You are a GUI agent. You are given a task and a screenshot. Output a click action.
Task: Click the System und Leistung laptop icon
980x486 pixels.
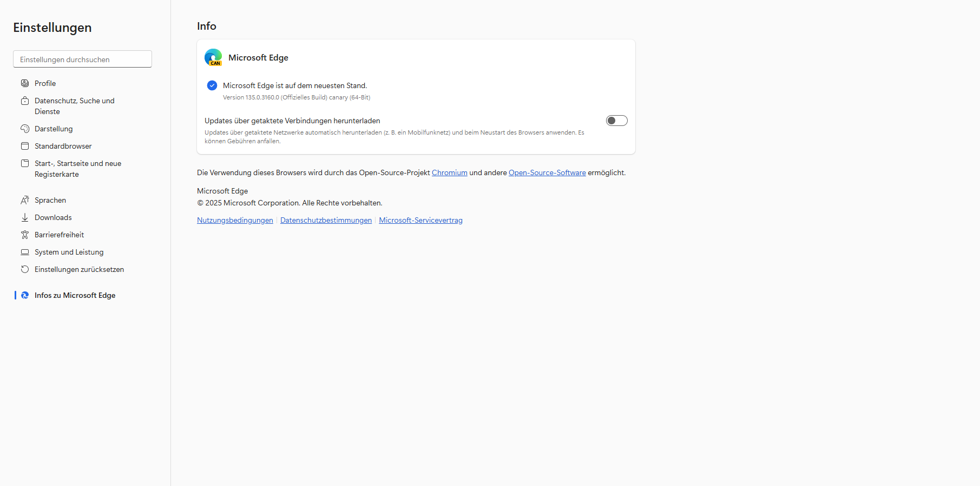pyautogui.click(x=25, y=252)
